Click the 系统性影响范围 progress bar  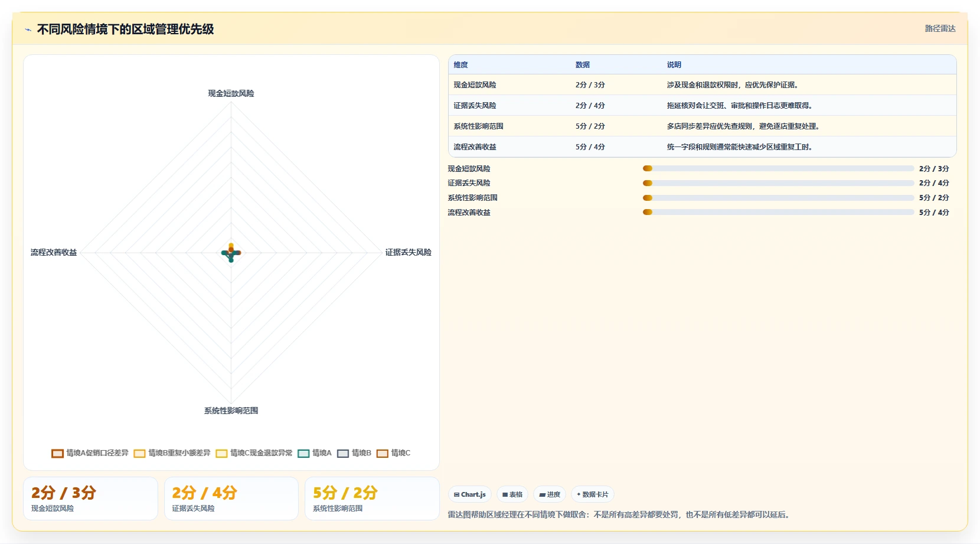point(778,198)
